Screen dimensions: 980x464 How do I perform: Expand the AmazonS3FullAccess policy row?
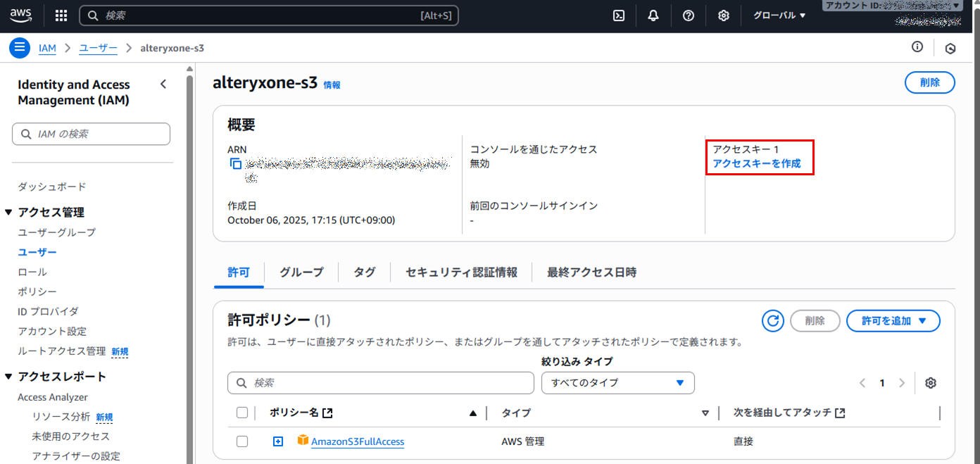278,441
